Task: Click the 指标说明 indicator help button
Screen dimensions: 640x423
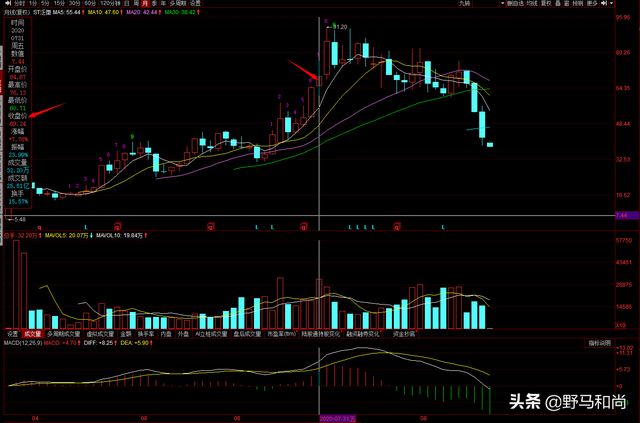Action: coord(599,343)
